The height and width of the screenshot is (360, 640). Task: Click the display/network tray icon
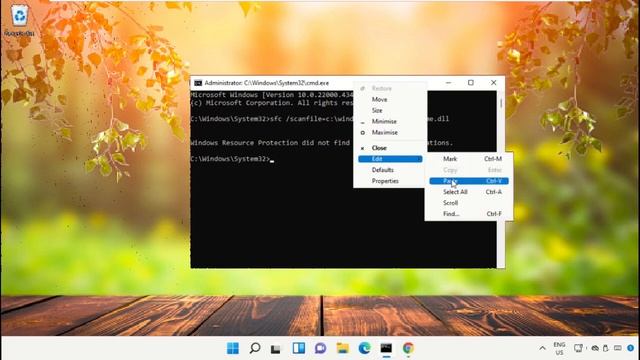click(x=578, y=348)
